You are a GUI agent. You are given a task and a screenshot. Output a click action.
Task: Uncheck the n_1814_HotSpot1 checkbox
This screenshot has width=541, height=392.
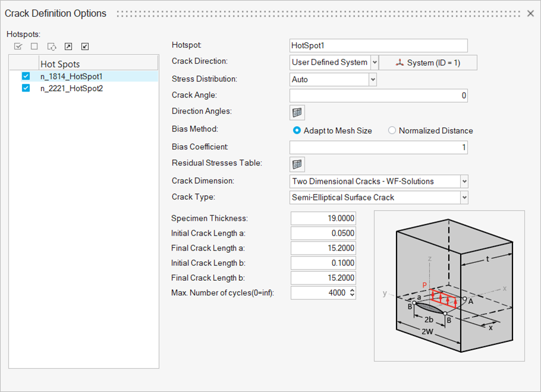tap(26, 76)
